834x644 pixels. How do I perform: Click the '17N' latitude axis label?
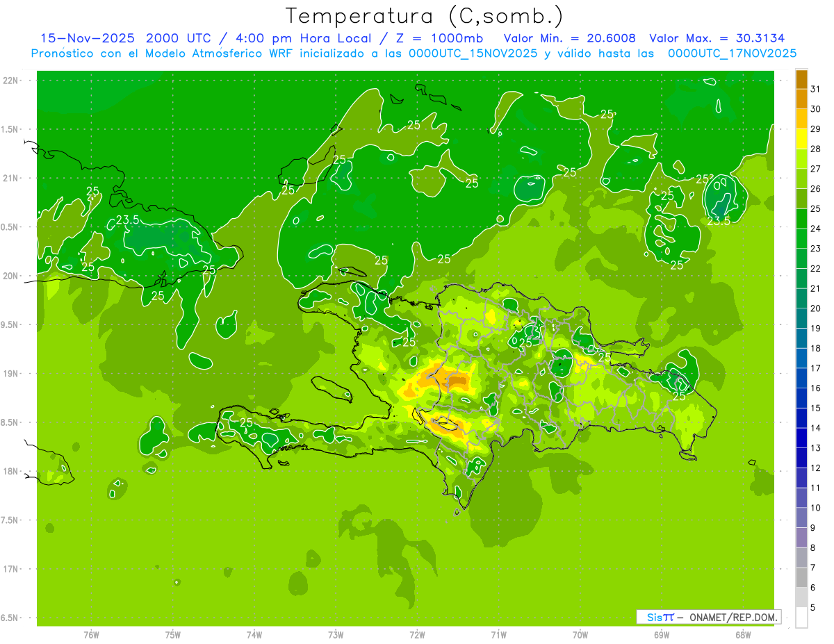12,570
